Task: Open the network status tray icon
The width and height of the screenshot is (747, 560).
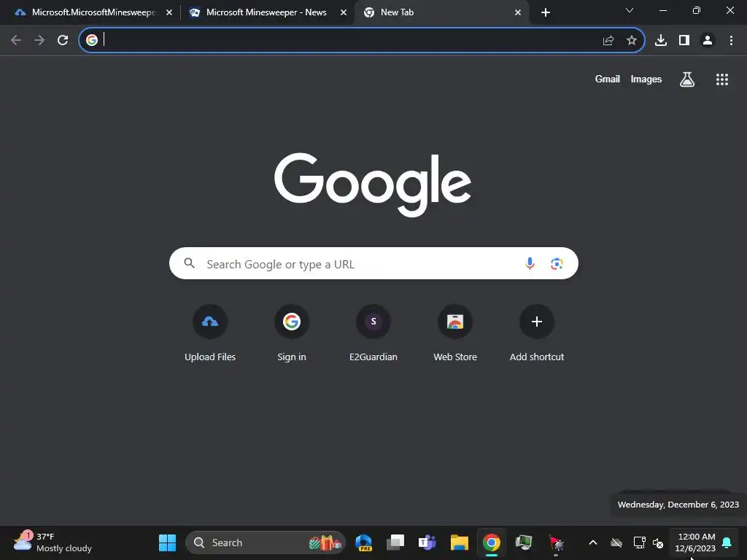Action: click(639, 542)
